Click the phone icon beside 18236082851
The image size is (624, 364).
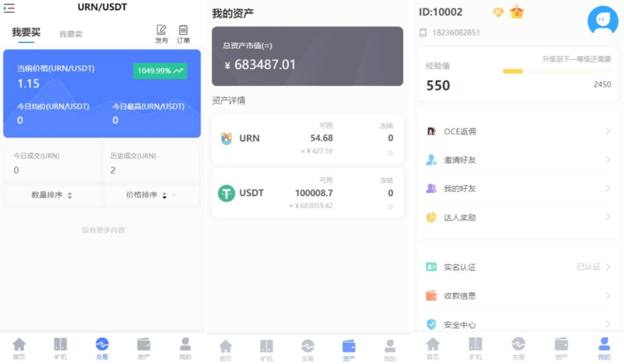(423, 33)
